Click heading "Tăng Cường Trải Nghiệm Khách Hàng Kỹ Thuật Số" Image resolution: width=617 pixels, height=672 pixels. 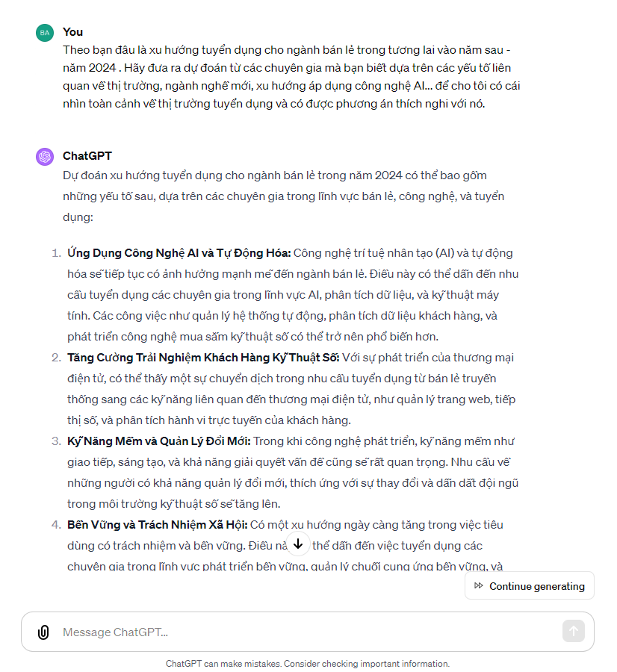(x=203, y=358)
